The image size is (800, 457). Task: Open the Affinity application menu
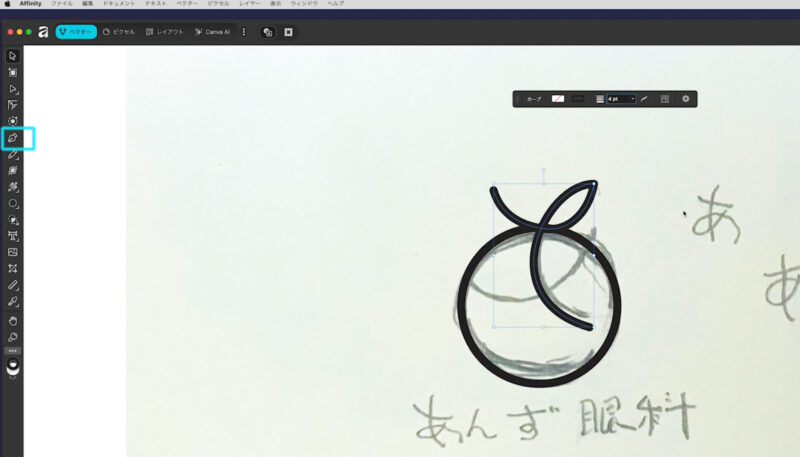click(31, 4)
